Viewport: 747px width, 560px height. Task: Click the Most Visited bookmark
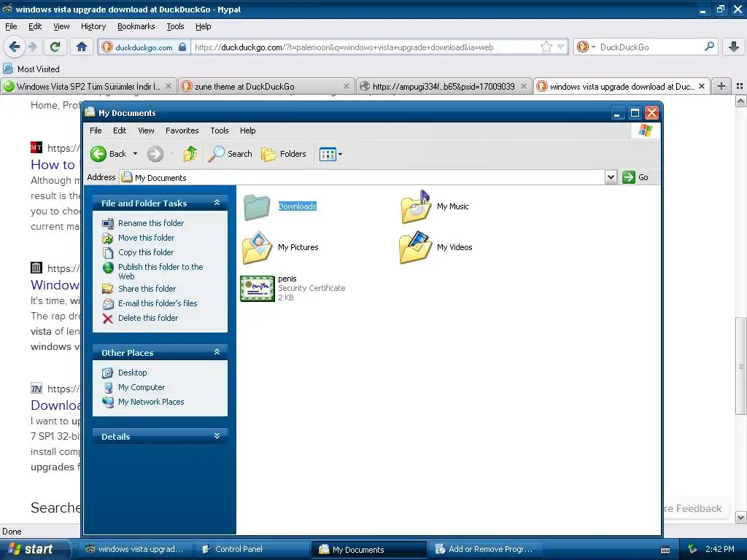coord(31,69)
